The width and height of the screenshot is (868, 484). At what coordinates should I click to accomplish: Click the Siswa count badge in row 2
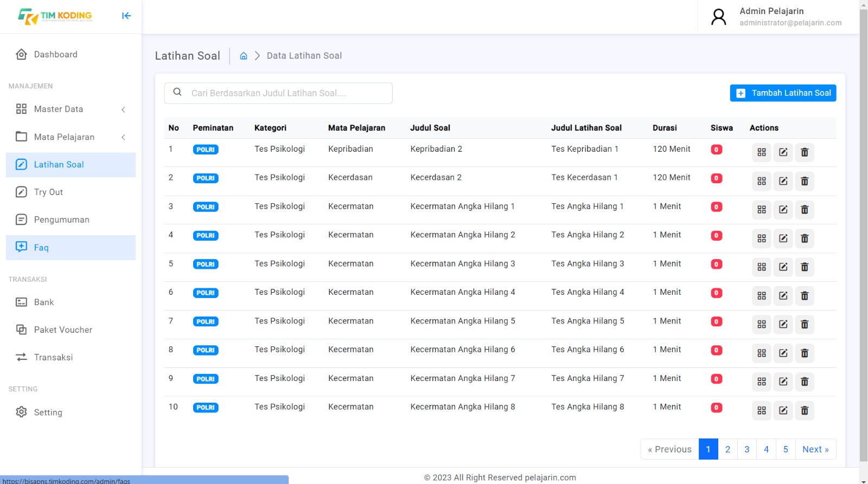click(717, 178)
